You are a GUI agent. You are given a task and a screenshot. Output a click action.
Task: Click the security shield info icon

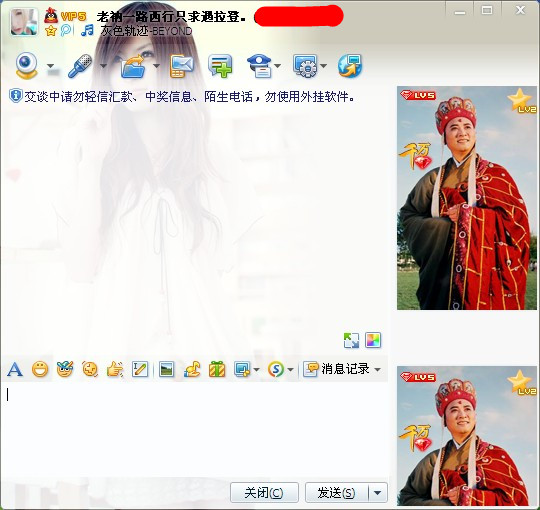coord(15,96)
